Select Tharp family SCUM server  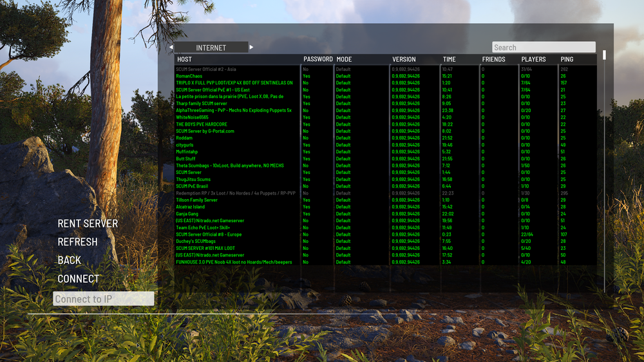coord(385,104)
